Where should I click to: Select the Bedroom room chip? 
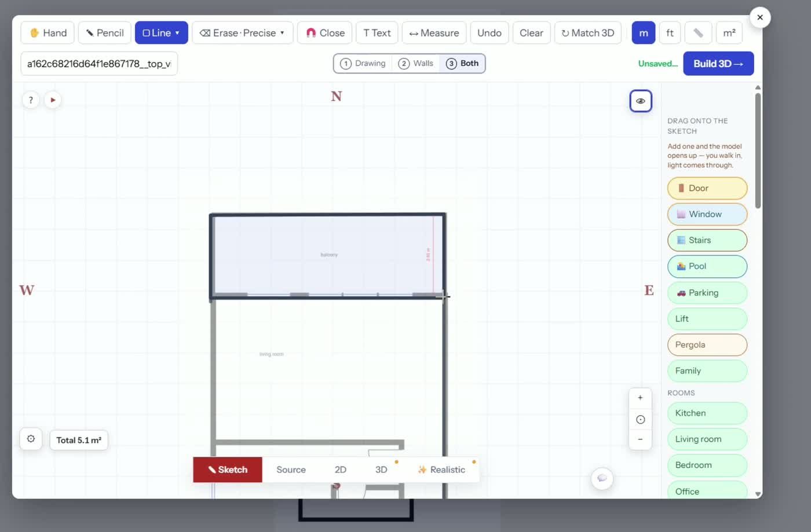click(707, 465)
